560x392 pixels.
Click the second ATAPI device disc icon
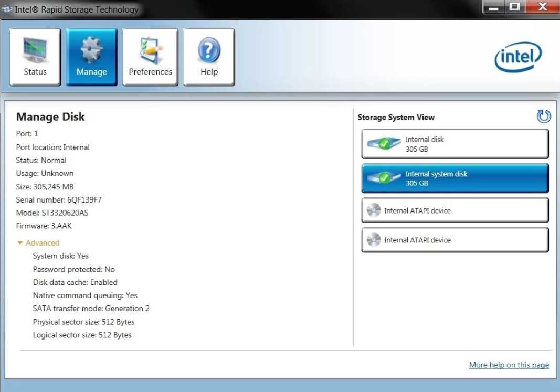(374, 240)
